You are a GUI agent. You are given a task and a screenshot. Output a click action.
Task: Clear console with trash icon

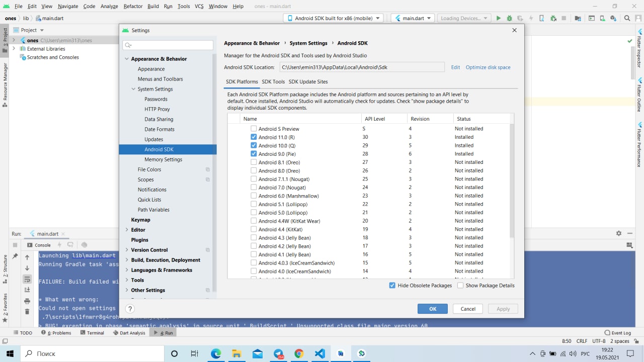coord(27,312)
